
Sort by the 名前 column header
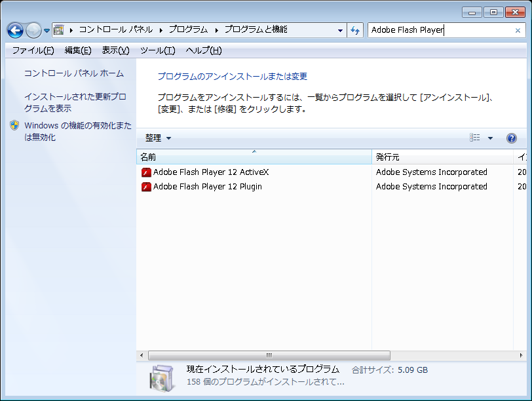point(254,157)
